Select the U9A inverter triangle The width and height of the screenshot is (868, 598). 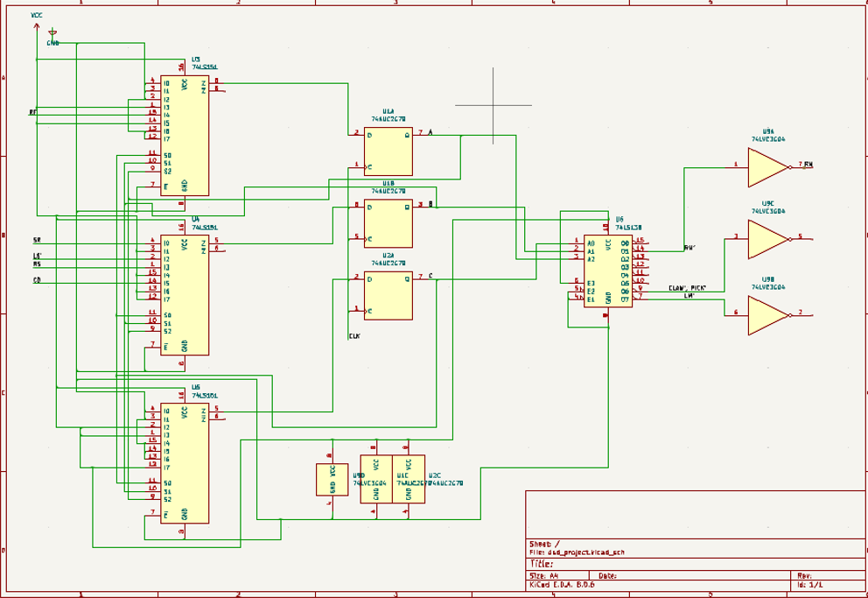tap(768, 167)
